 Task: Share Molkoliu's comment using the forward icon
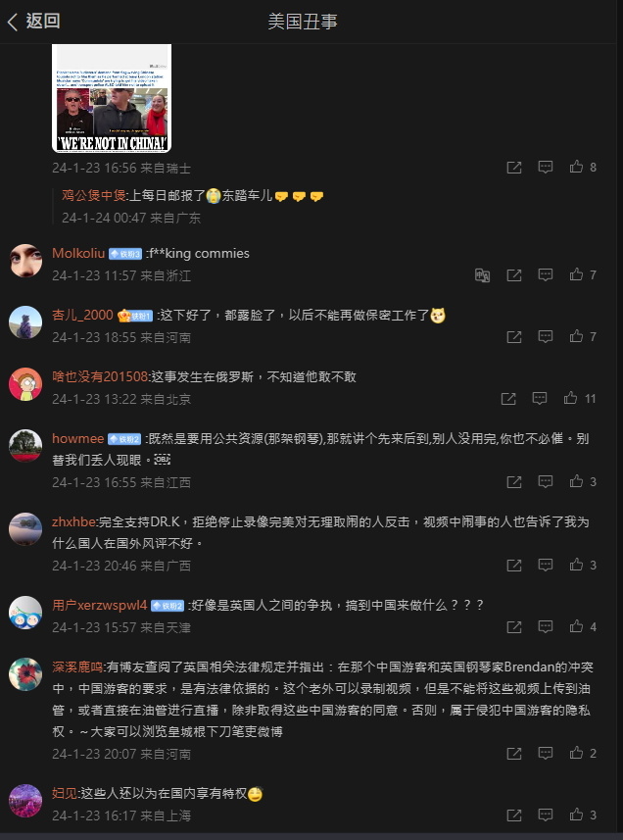(514, 275)
